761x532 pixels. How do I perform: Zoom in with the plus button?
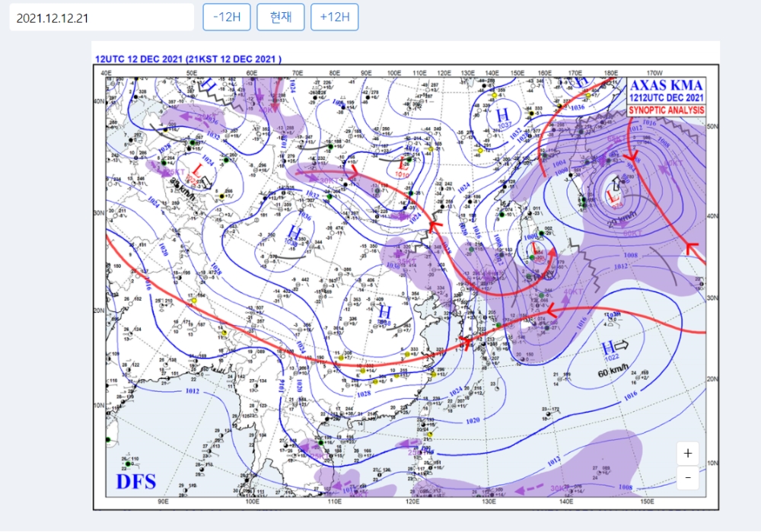coord(688,454)
